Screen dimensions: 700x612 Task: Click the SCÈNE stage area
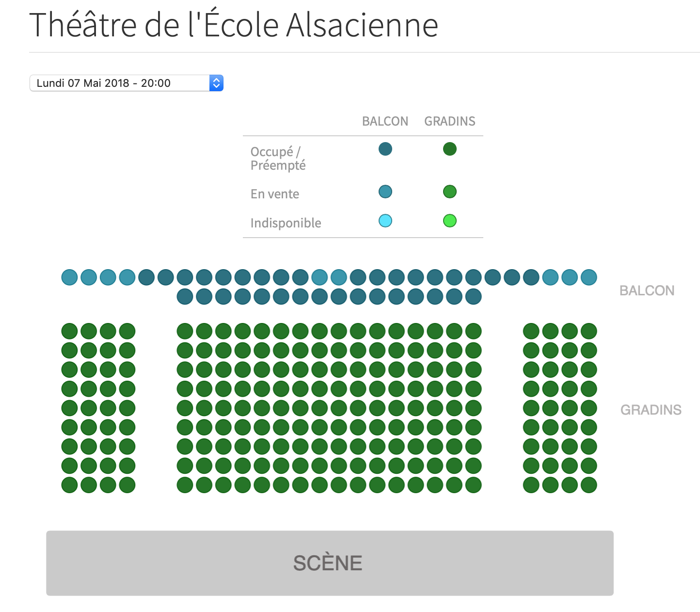tap(330, 563)
